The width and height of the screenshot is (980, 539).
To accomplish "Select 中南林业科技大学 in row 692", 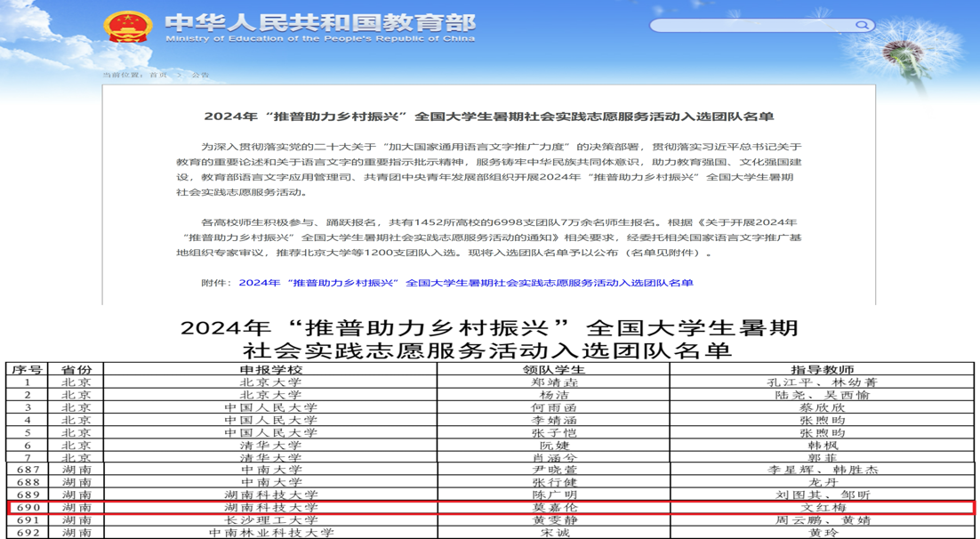I will point(271,533).
